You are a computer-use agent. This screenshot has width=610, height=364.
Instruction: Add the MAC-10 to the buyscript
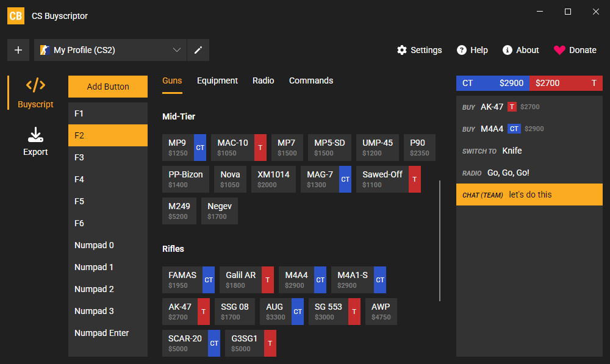pyautogui.click(x=239, y=148)
